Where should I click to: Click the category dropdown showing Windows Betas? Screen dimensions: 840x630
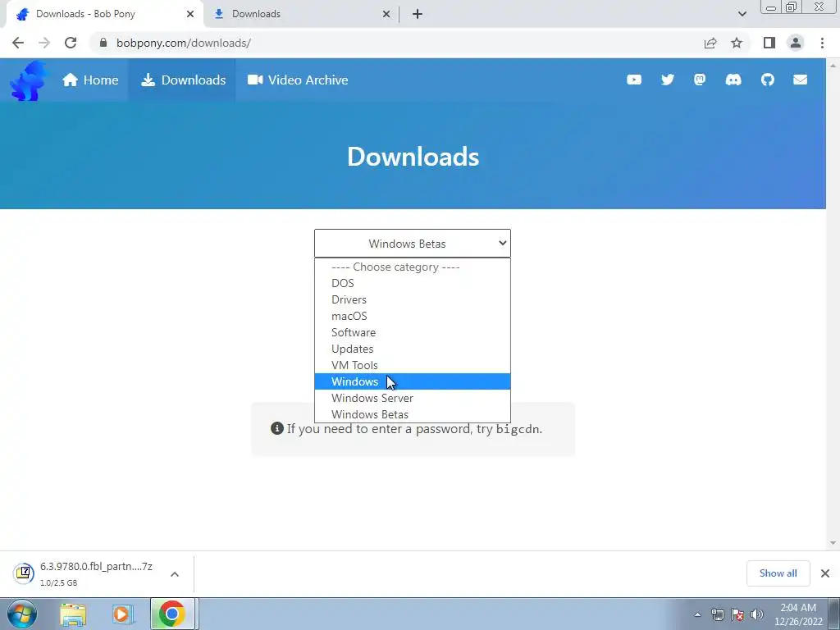pos(413,244)
